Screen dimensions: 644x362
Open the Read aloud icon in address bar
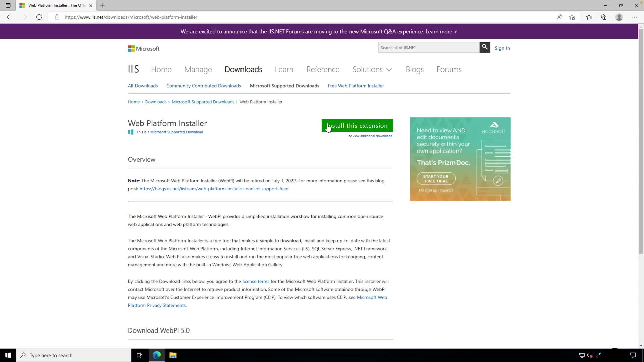(x=559, y=17)
